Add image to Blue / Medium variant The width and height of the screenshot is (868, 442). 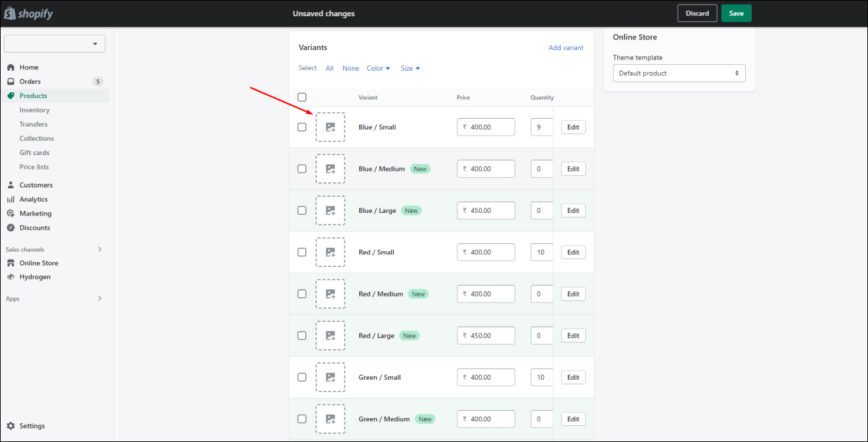coord(331,169)
